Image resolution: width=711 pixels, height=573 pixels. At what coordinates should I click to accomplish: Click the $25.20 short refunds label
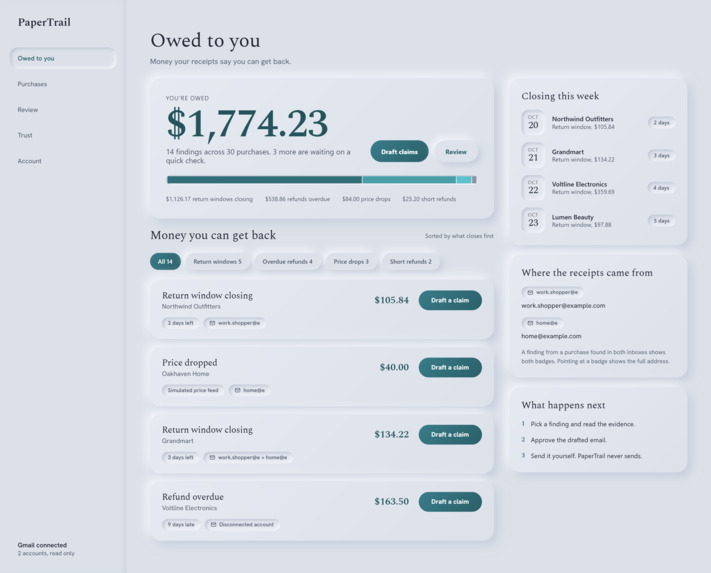[x=429, y=199]
